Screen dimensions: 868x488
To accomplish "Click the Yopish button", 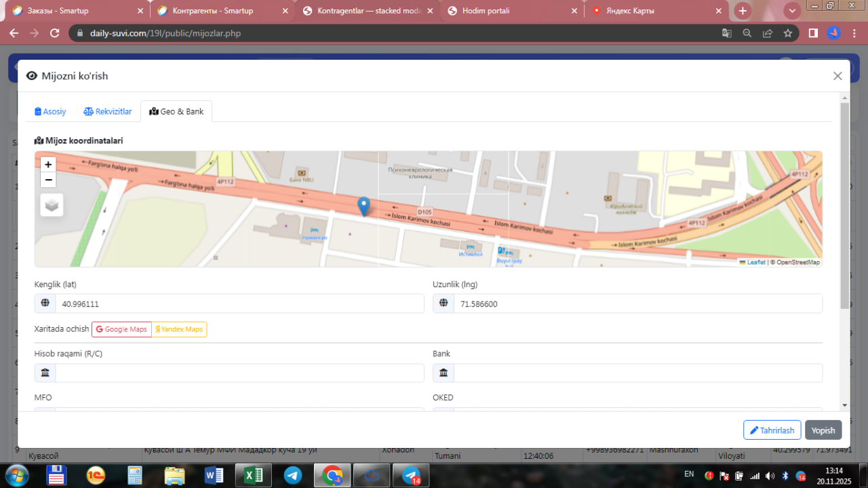I will click(x=823, y=430).
